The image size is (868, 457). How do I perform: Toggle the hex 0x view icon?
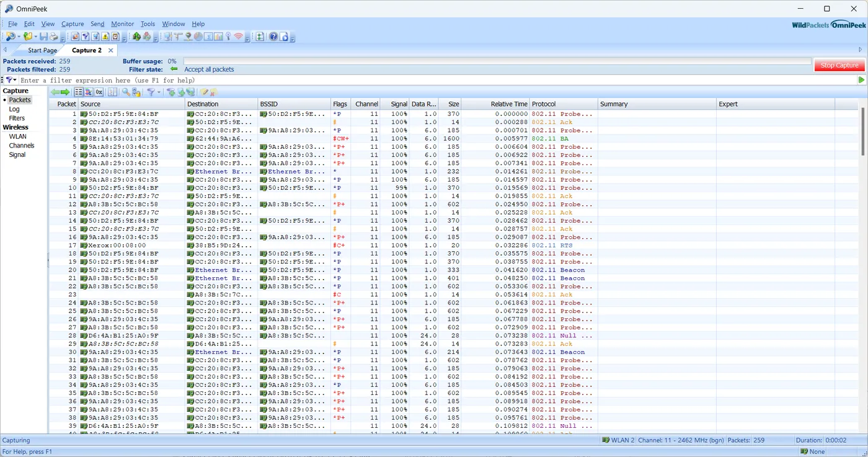[x=99, y=92]
